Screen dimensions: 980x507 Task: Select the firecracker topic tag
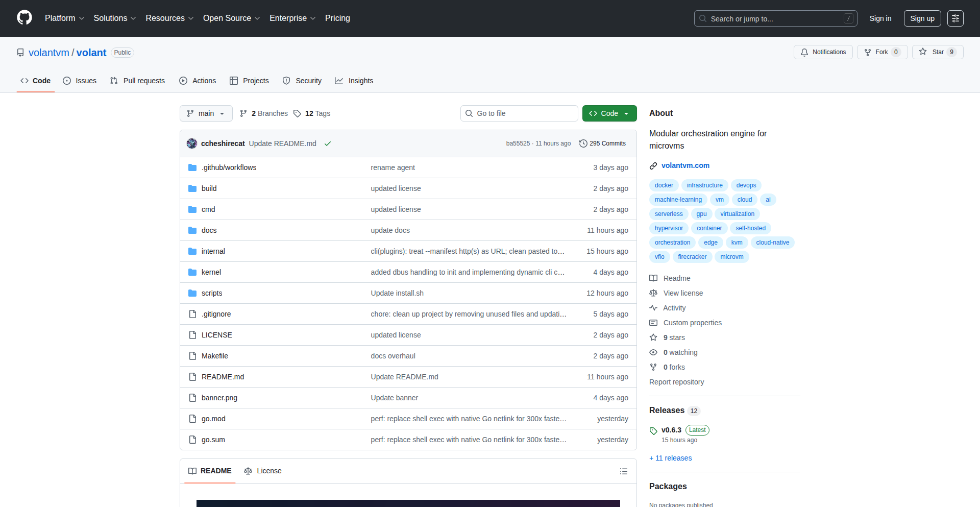(692, 257)
